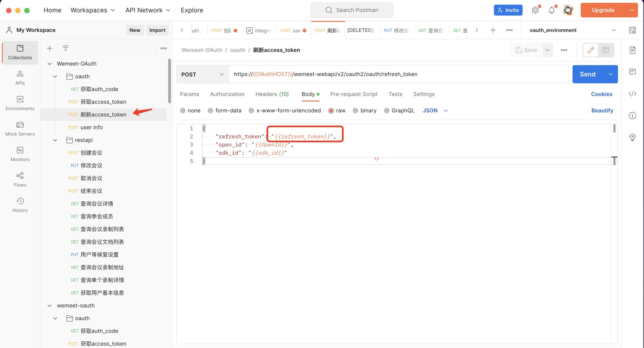The width and height of the screenshot is (644, 348).
Task: Open the Send button arrow dropdown
Action: [610, 75]
